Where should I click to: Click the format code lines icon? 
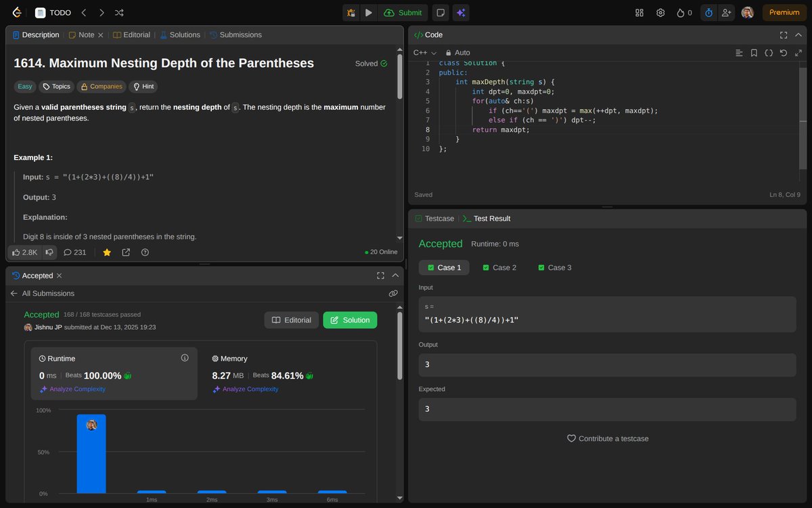coord(740,52)
